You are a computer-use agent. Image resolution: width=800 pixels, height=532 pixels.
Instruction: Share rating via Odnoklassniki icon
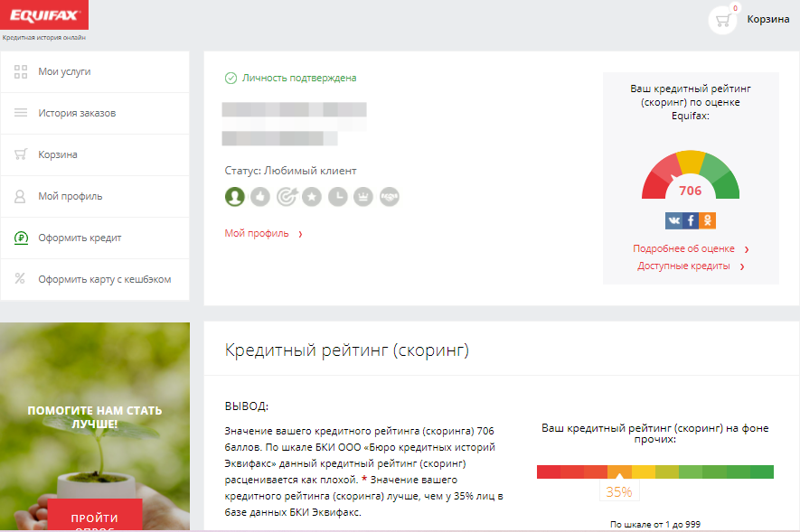(707, 220)
